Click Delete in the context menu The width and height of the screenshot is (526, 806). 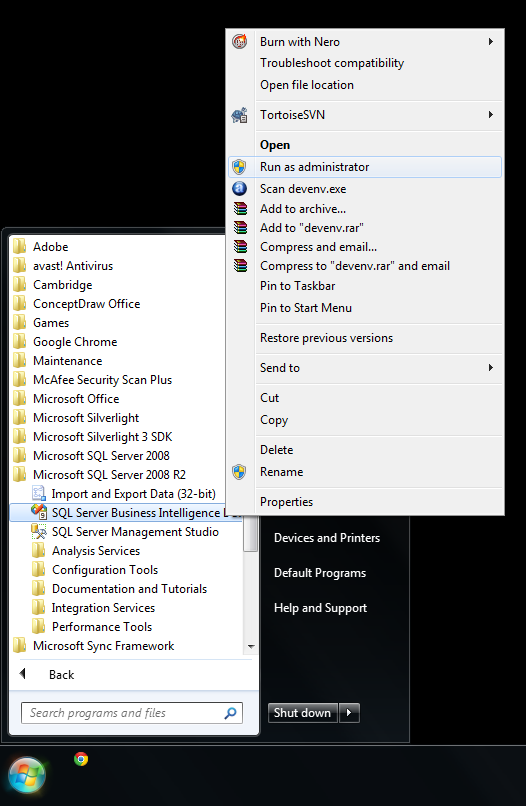(277, 450)
